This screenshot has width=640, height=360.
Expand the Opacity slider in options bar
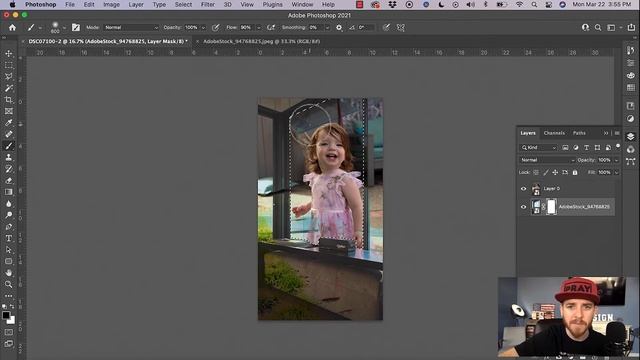pyautogui.click(x=203, y=28)
